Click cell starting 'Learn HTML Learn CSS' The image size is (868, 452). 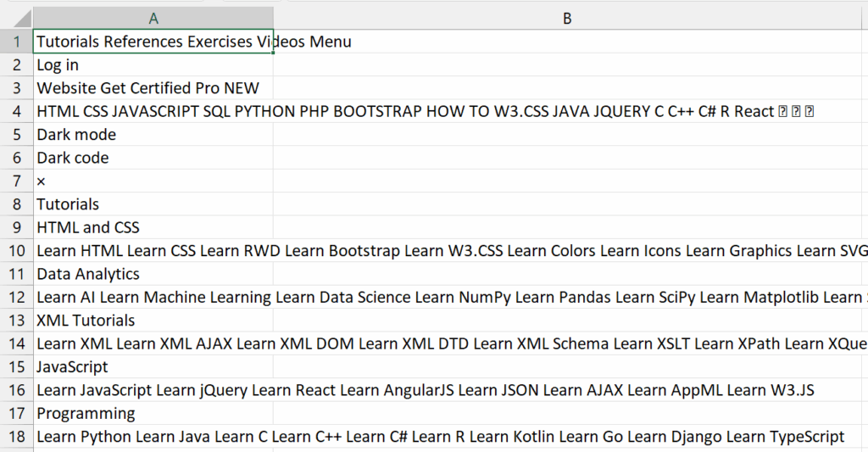(153, 251)
